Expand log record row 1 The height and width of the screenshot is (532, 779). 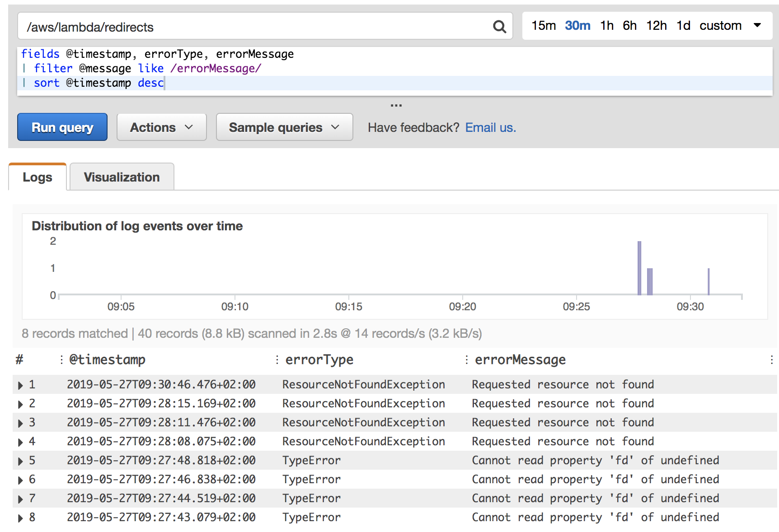[20, 385]
